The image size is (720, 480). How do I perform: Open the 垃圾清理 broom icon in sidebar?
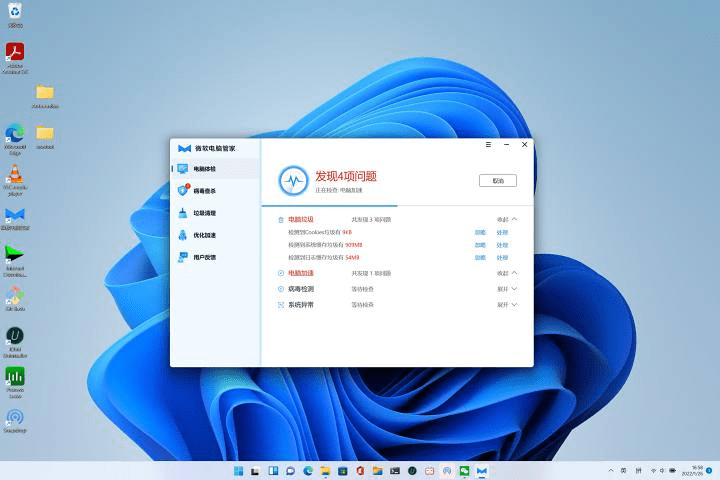pyautogui.click(x=183, y=213)
